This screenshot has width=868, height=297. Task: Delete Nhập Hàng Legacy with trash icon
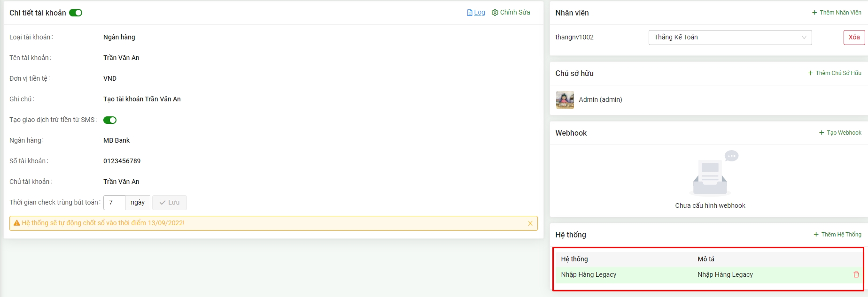tap(856, 275)
